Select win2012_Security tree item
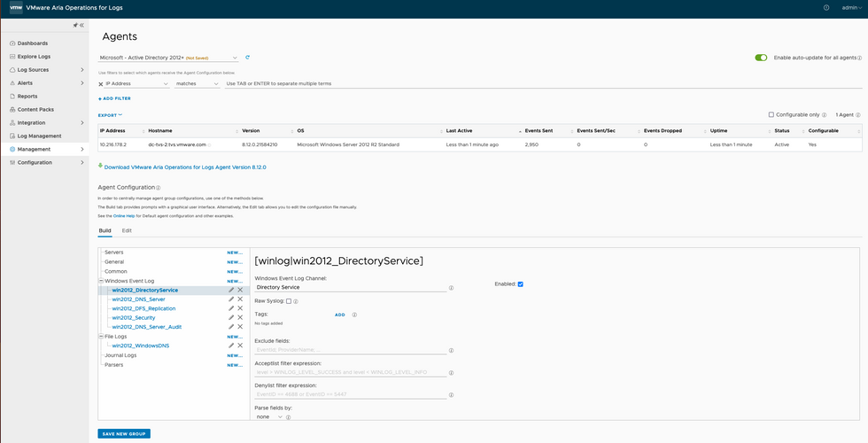The width and height of the screenshot is (868, 443). [x=134, y=318]
